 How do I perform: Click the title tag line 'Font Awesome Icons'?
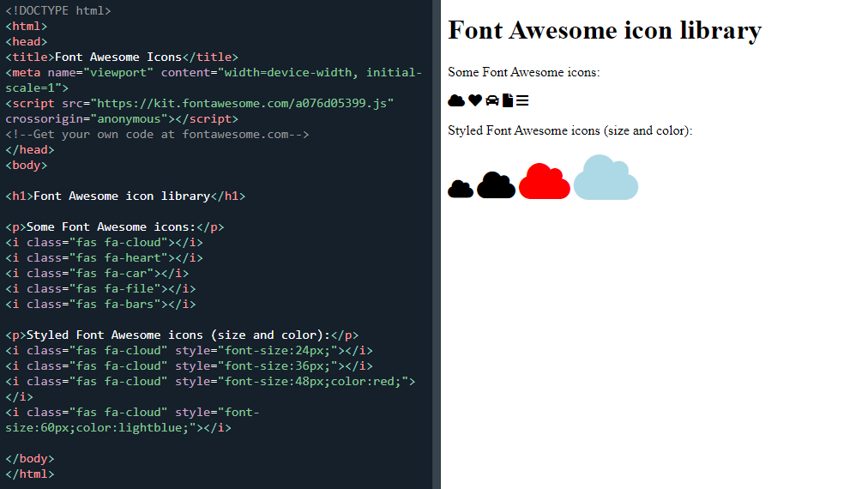122,57
